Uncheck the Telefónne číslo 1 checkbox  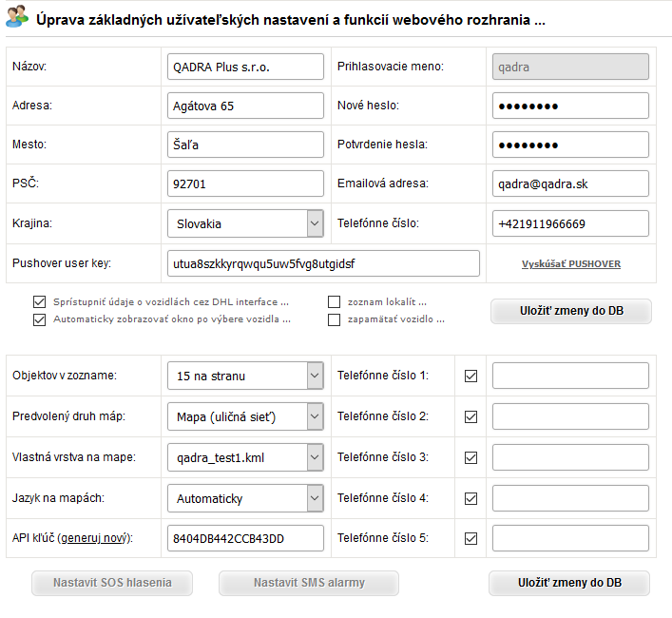[x=470, y=376]
